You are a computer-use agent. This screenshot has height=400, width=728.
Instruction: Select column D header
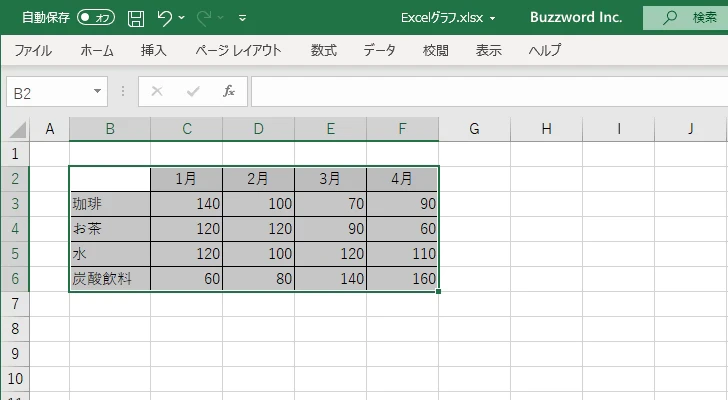(x=259, y=129)
